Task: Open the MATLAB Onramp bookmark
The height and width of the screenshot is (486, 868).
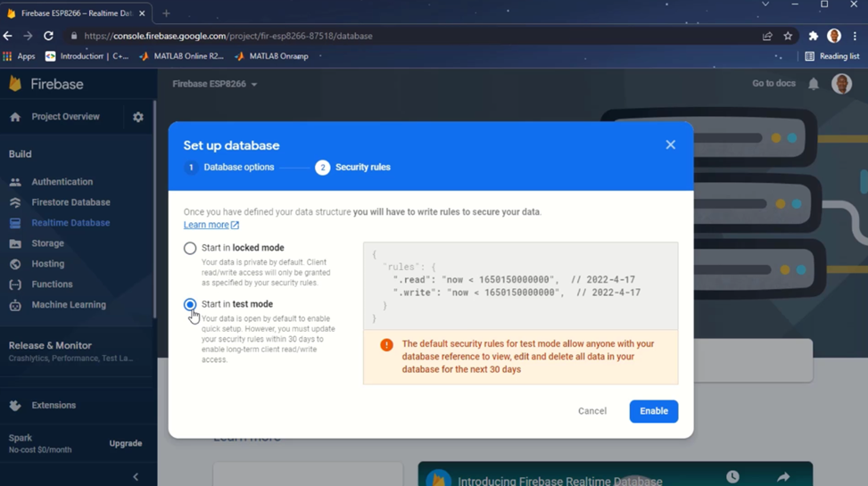Action: 272,56
